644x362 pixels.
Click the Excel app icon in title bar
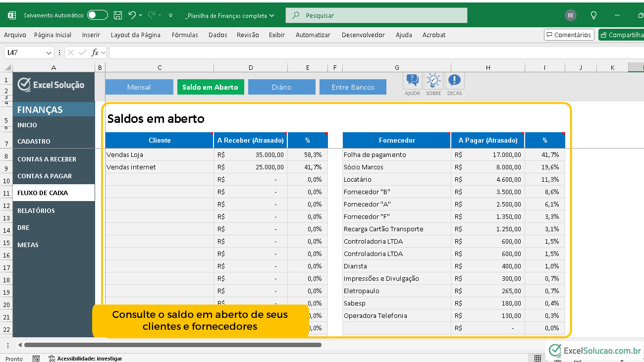(x=12, y=15)
